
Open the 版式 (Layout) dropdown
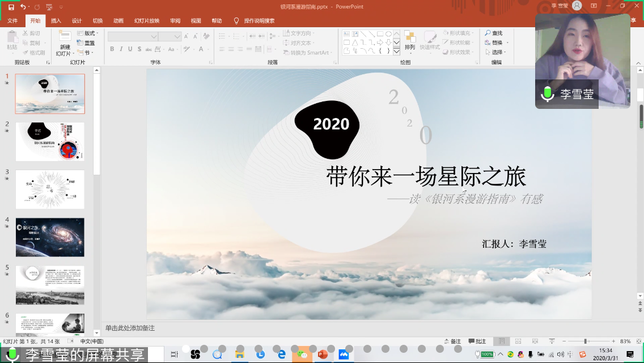(88, 33)
